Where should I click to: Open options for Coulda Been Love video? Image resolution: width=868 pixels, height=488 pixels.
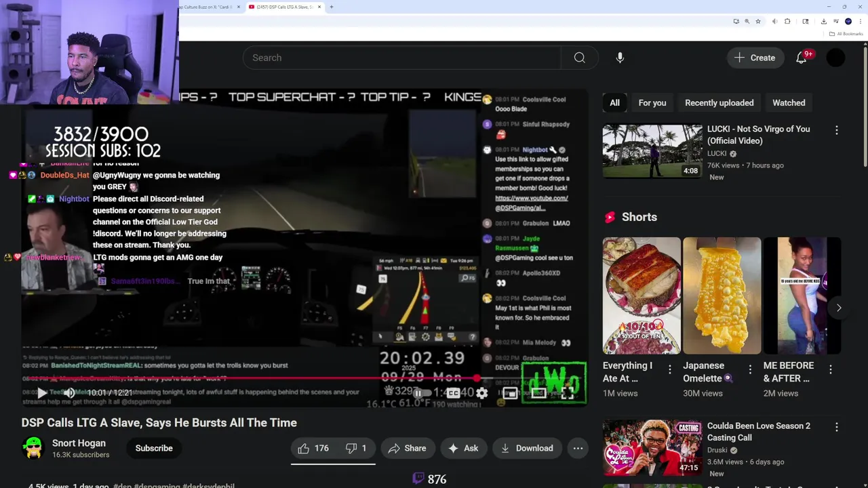coord(836,427)
